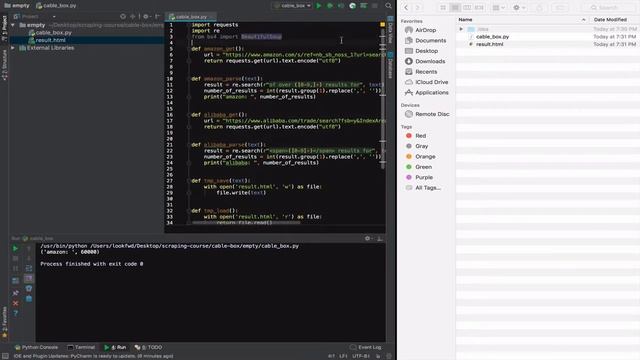Click Finder search field
The height and width of the screenshot is (360, 640).
pos(609,7)
